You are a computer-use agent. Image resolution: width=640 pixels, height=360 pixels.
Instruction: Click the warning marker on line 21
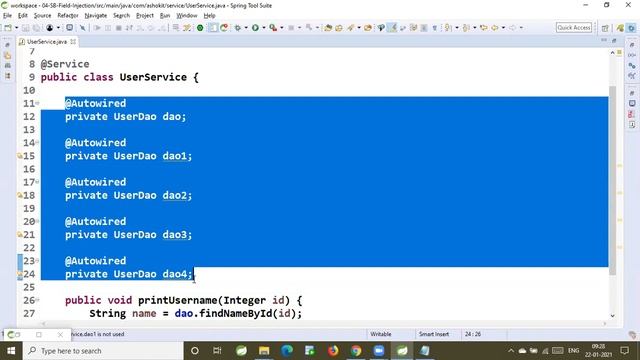(20, 235)
